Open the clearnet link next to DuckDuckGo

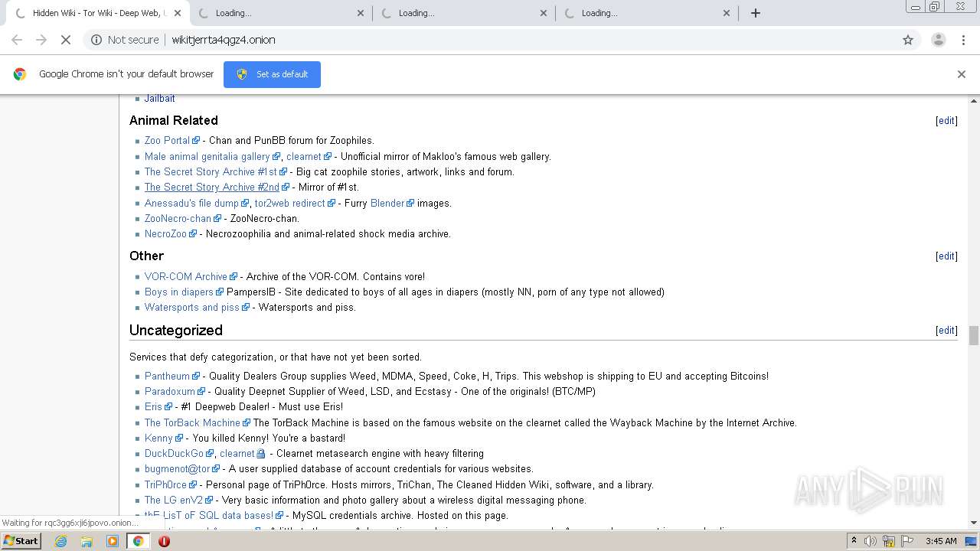tap(237, 454)
